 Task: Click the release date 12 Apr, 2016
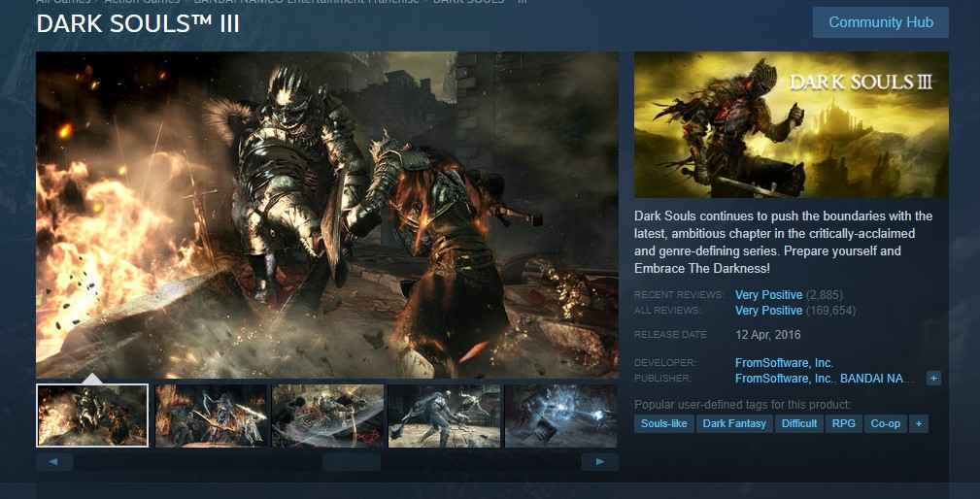(767, 335)
